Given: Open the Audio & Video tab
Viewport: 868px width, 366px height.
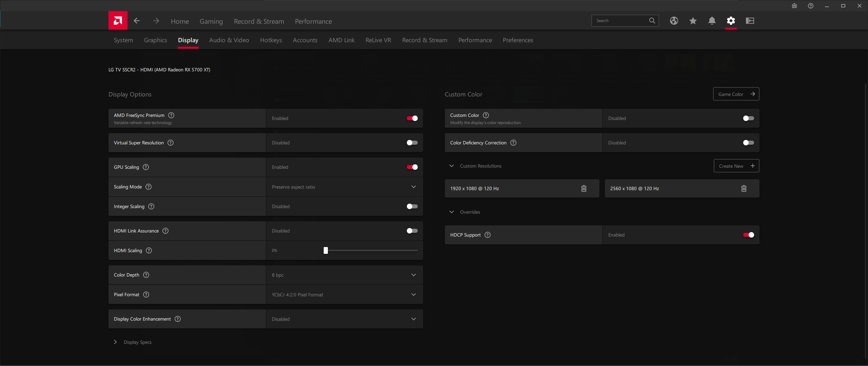Looking at the screenshot, I should [x=229, y=40].
